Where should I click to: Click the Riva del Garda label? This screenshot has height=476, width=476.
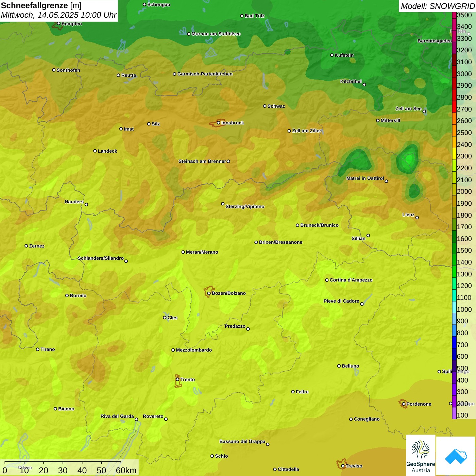(x=117, y=416)
